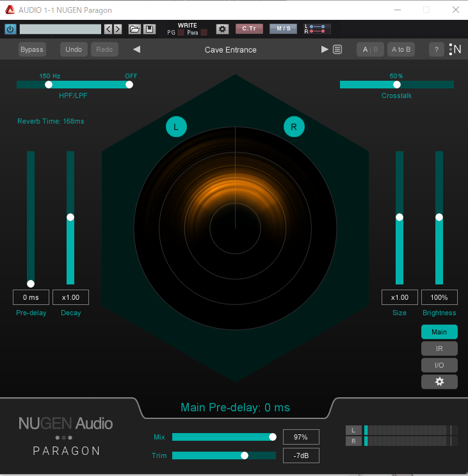Open the L/R channel routing icon
The height and width of the screenshot is (476, 468).
pos(318,29)
